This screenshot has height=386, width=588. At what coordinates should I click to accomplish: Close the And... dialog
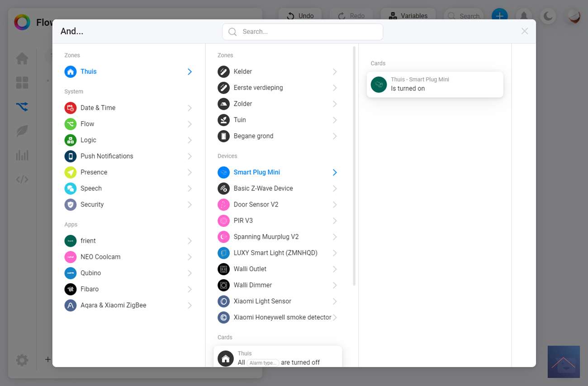point(524,31)
